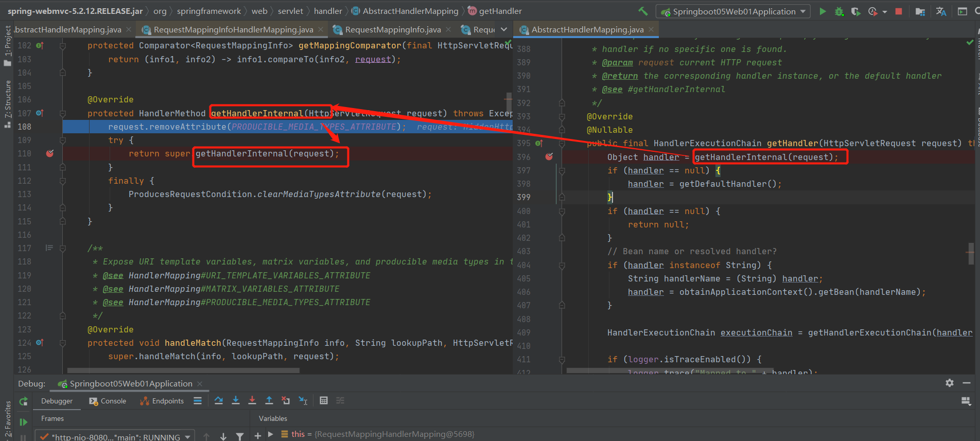The height and width of the screenshot is (441, 980).
Task: Select right pane AbstractHandlerMapping.java tab
Action: click(587, 29)
